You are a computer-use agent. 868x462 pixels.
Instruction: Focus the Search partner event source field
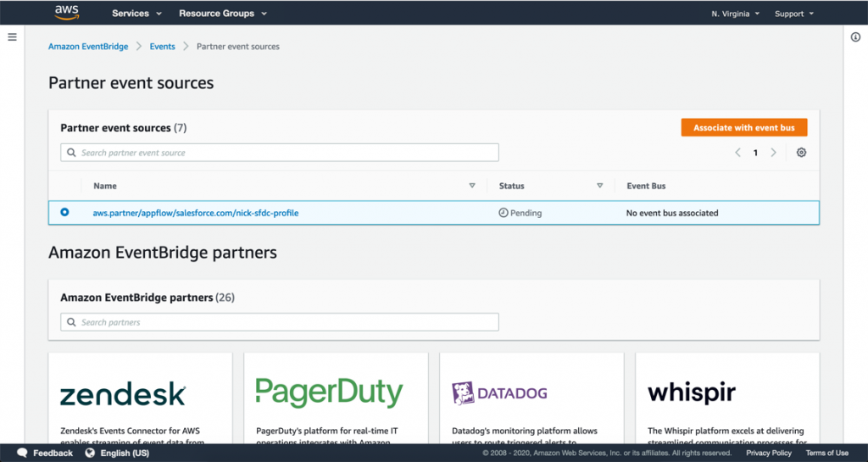[x=280, y=153]
